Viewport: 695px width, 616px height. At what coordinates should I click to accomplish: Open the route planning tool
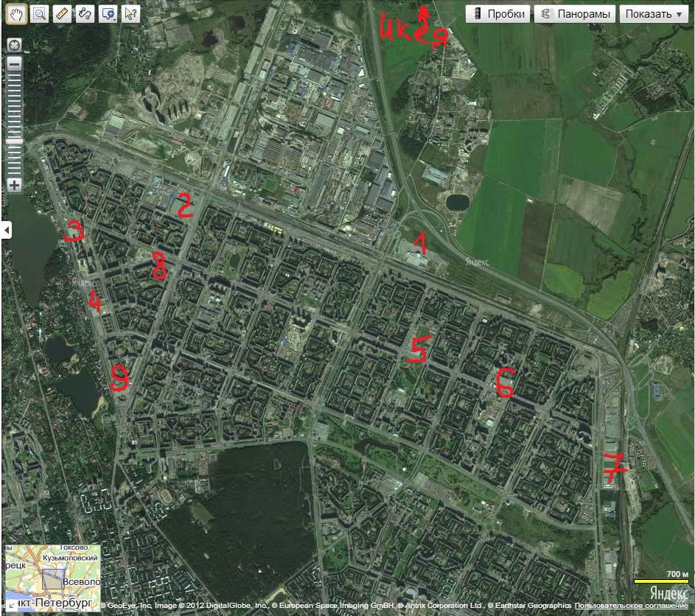(x=85, y=13)
